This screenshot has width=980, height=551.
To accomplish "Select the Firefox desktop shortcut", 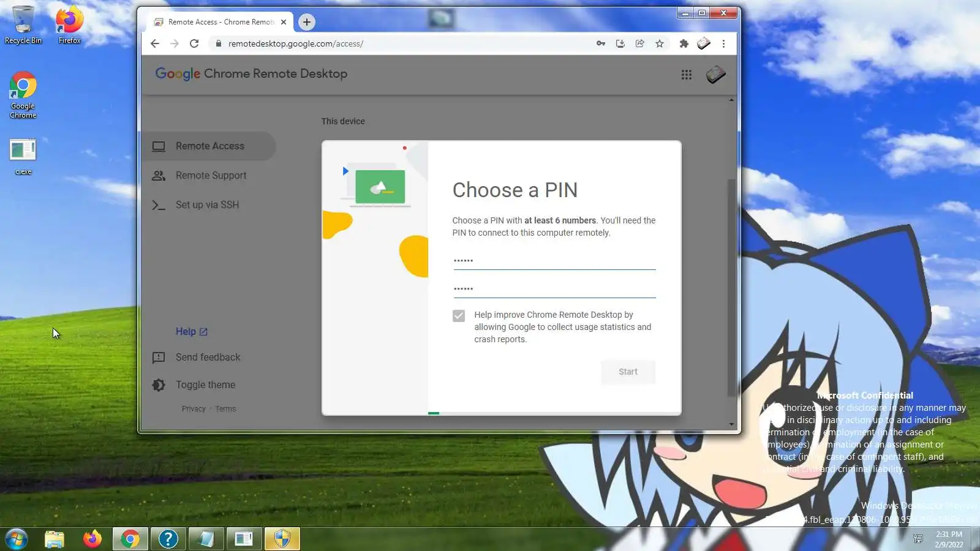I will [70, 25].
